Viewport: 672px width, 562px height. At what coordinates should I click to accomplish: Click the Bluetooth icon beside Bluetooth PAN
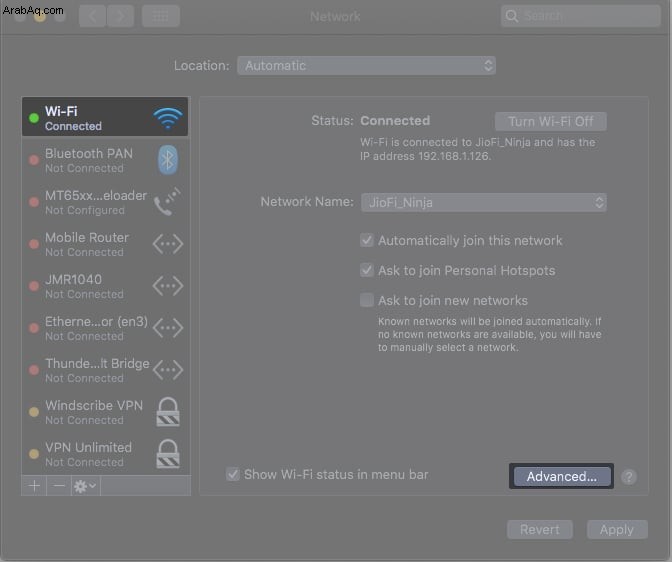pyautogui.click(x=168, y=160)
